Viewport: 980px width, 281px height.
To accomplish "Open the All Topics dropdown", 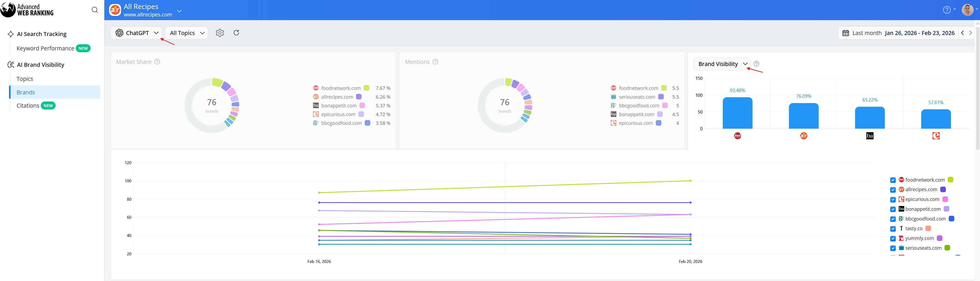I will click(186, 33).
